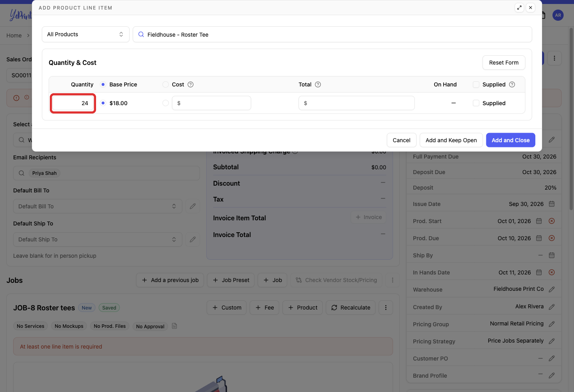This screenshot has width=574, height=392.
Task: Focus the Cost dollar input field
Action: pyautogui.click(x=212, y=103)
